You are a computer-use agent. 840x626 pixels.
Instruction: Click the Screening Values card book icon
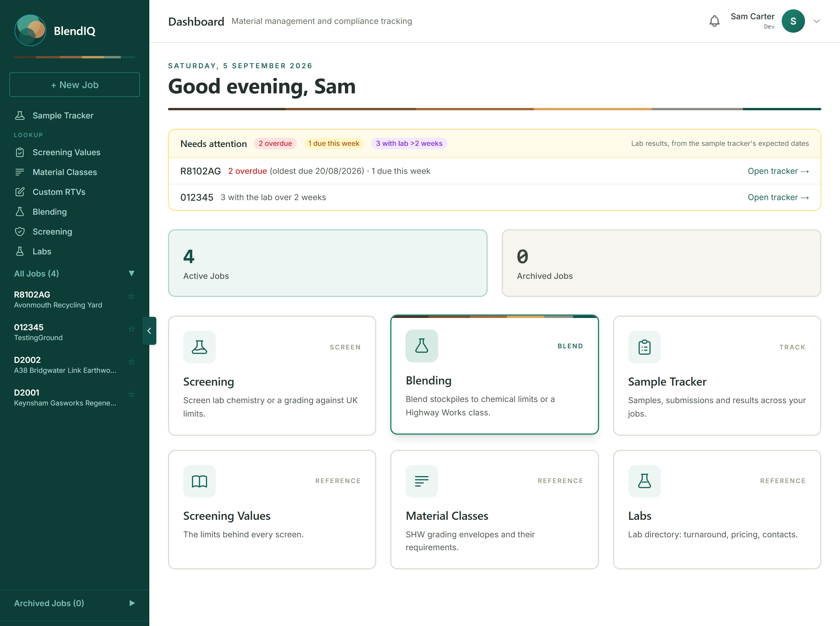click(x=199, y=481)
